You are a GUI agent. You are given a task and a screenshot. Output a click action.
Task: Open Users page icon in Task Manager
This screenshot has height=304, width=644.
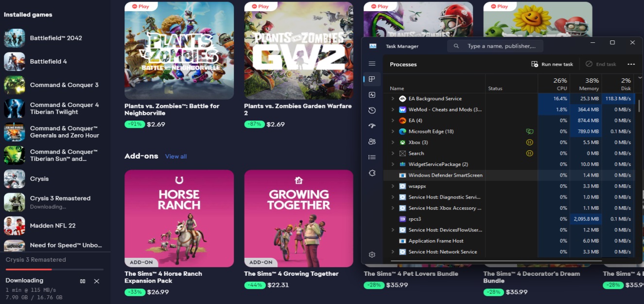[372, 142]
